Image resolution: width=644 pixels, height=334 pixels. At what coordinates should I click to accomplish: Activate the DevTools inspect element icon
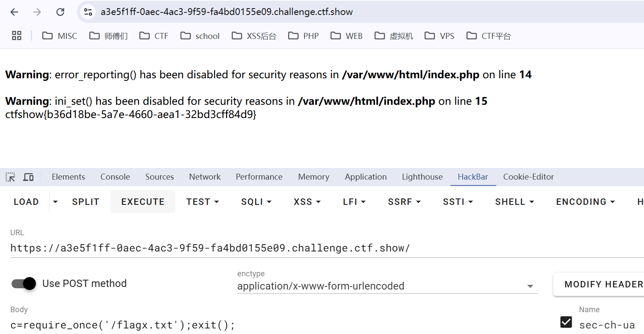click(10, 177)
